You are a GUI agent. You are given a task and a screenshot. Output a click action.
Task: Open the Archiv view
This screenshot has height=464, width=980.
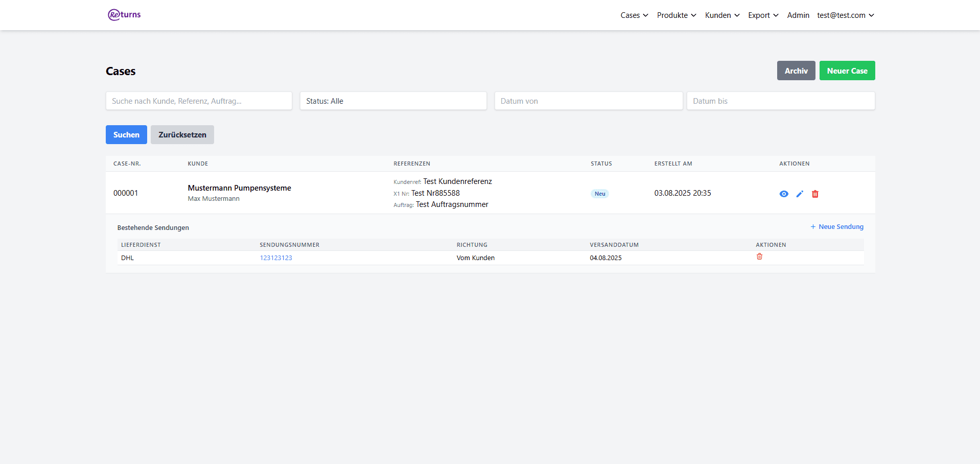click(x=796, y=71)
